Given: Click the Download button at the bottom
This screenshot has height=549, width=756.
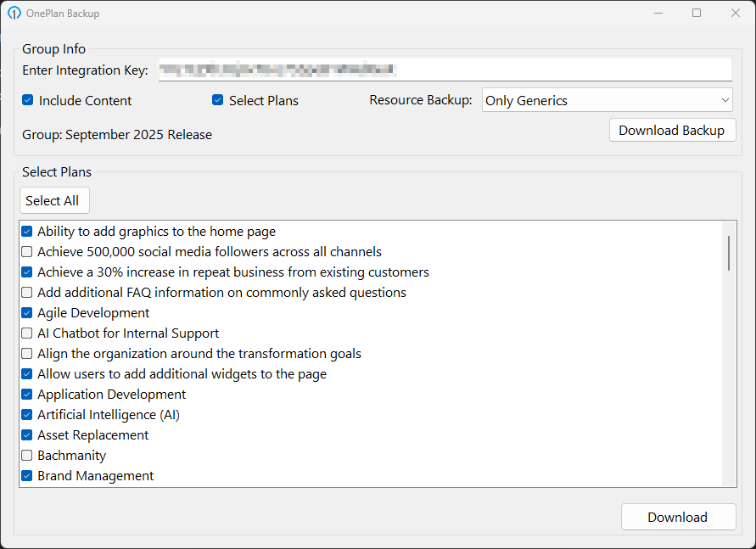Looking at the screenshot, I should [x=679, y=518].
